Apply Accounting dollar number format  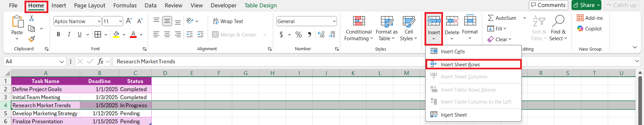tap(281, 35)
